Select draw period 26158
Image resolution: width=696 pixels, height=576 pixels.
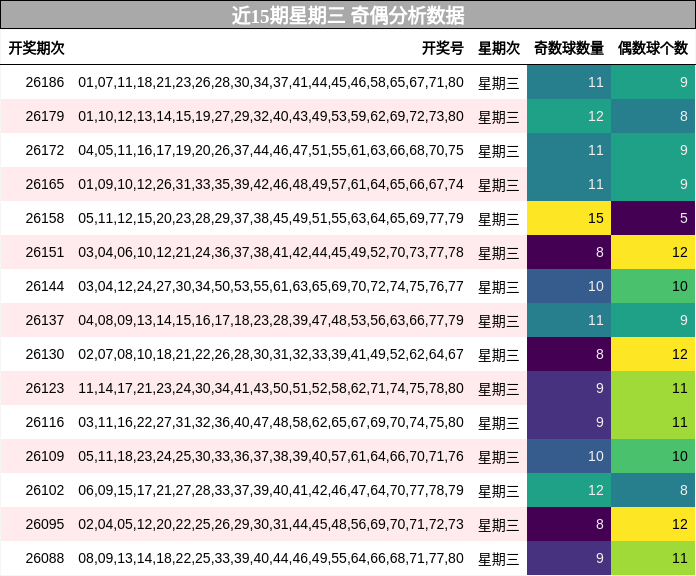coord(44,218)
